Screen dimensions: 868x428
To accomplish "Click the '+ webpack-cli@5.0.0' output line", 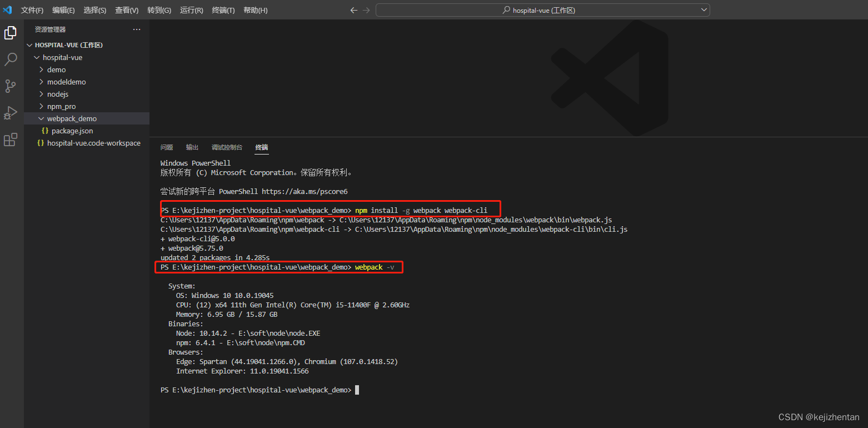I will [198, 238].
